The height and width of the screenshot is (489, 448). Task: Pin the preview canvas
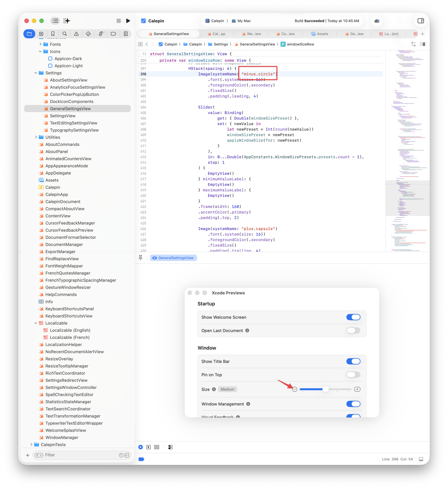click(141, 258)
